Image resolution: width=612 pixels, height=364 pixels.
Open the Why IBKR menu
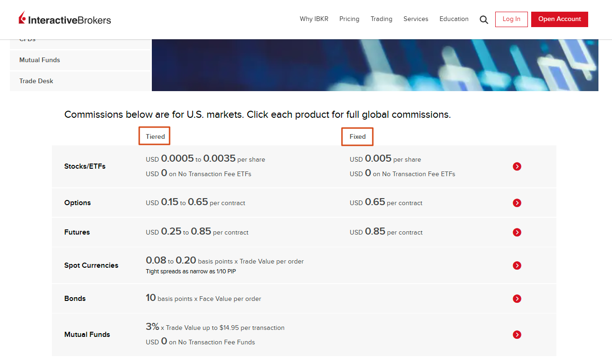(x=314, y=19)
